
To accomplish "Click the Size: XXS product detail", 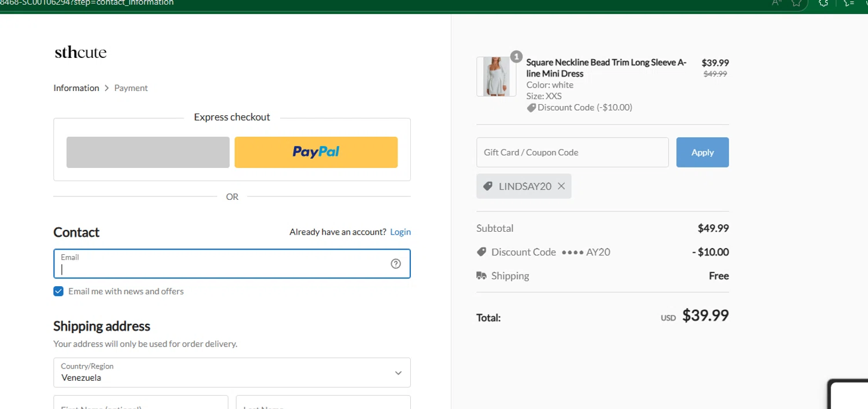I will click(x=544, y=96).
